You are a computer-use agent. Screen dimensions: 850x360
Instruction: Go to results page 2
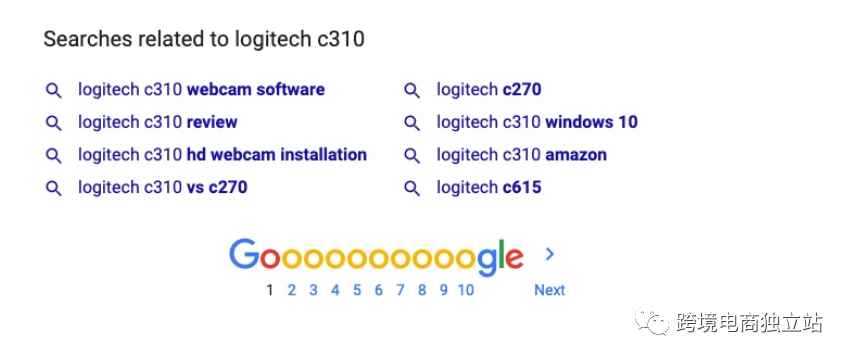(292, 290)
